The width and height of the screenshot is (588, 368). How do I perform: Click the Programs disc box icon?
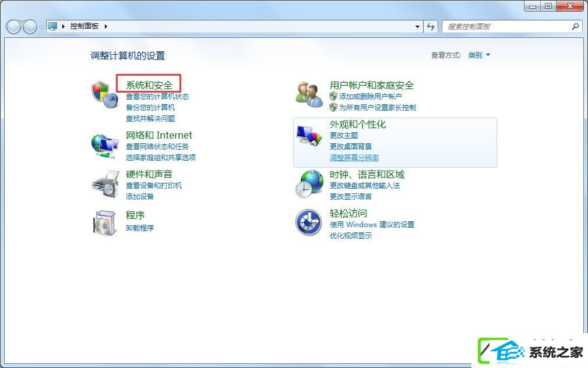tap(105, 222)
